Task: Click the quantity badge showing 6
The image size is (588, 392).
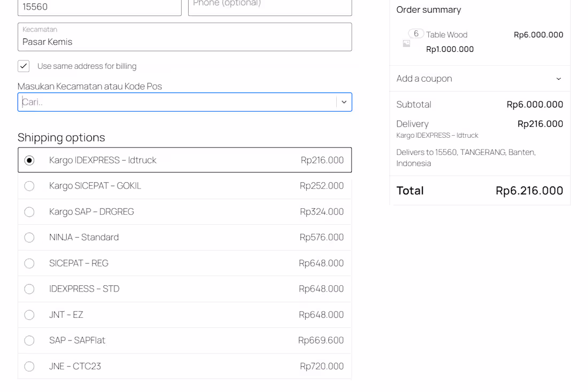Action: 415,33
